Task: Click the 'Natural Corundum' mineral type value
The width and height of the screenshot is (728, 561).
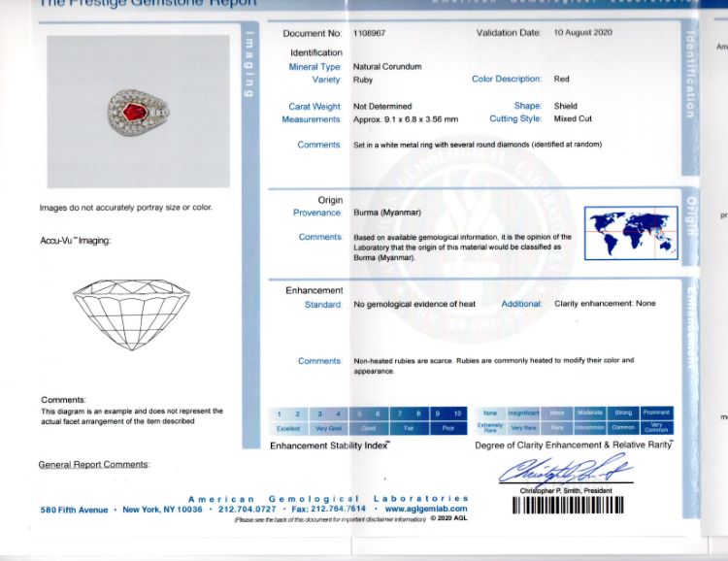Action: (387, 67)
